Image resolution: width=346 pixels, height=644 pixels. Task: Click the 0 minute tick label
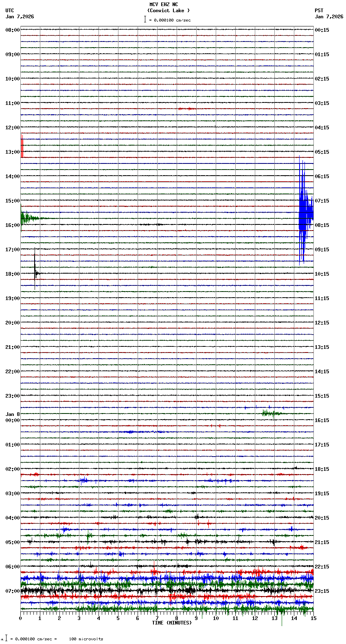click(x=20, y=619)
